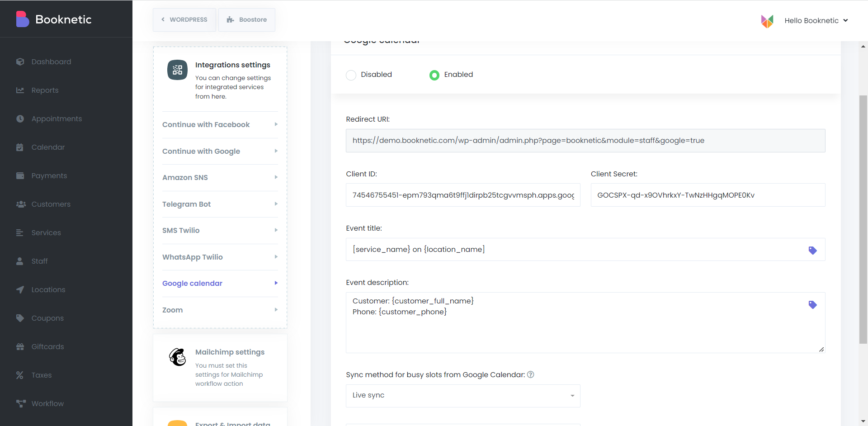
Task: Open the Telegram Bot settings tab
Action: tap(220, 204)
